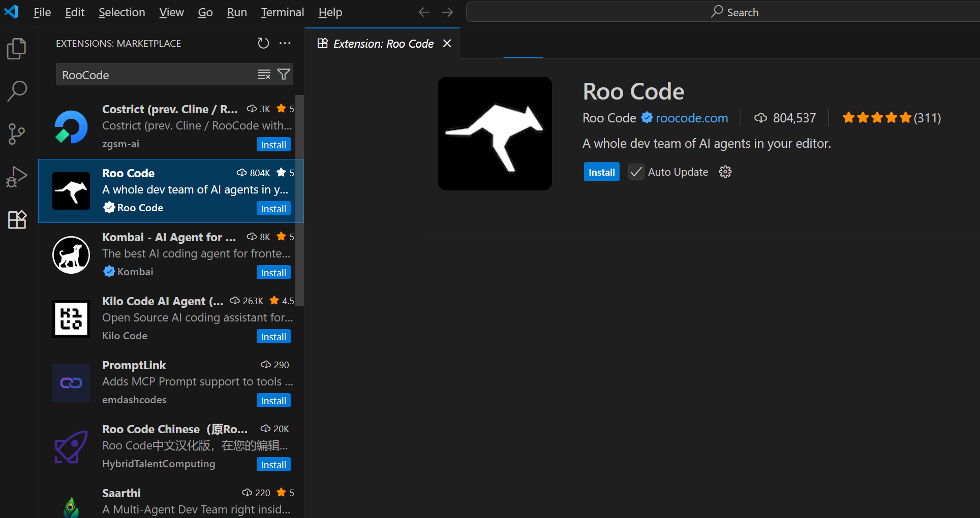Install Roo Code from detail page
The height and width of the screenshot is (518, 980).
[601, 172]
